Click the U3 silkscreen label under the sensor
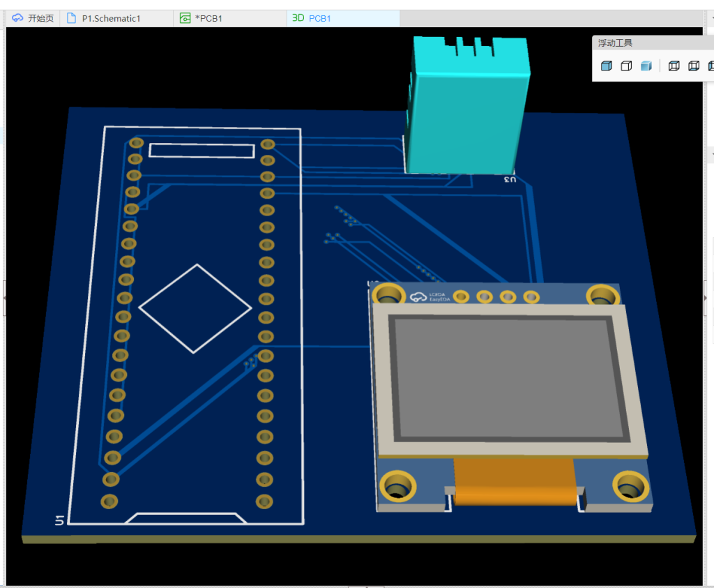The height and width of the screenshot is (588, 714). [x=510, y=180]
